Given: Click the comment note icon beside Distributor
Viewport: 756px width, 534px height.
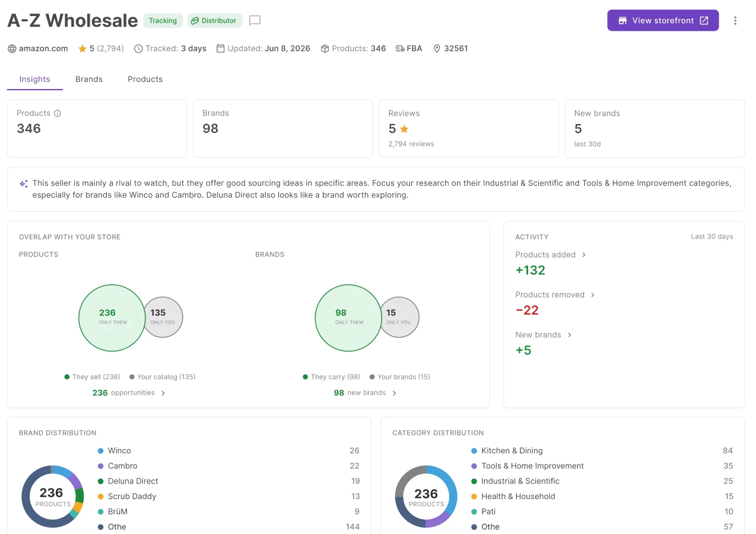Looking at the screenshot, I should tap(255, 21).
